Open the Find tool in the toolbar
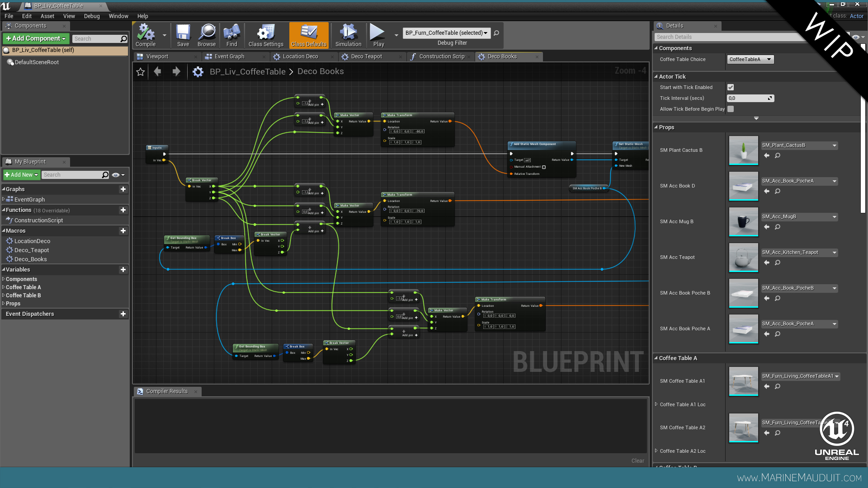 click(x=231, y=35)
